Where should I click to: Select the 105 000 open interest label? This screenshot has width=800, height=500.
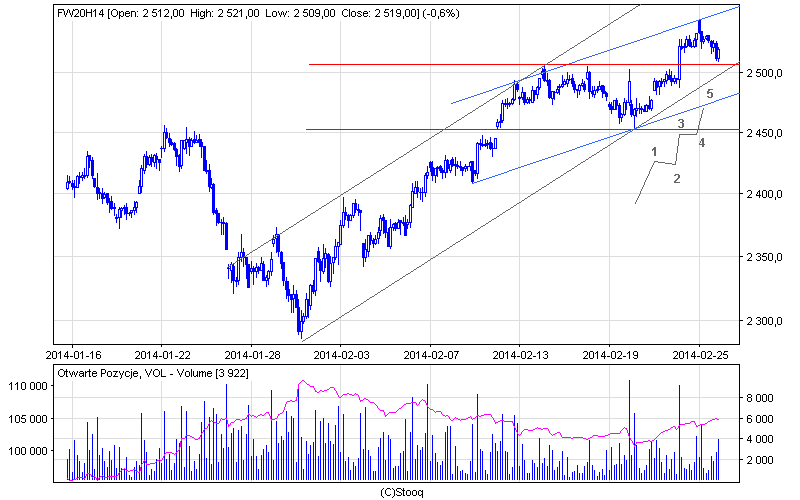click(28, 419)
